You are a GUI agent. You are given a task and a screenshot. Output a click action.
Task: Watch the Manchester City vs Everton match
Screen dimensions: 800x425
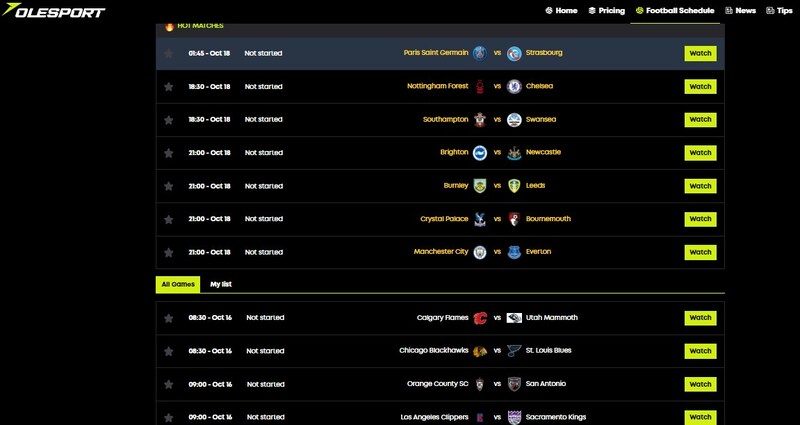click(700, 252)
